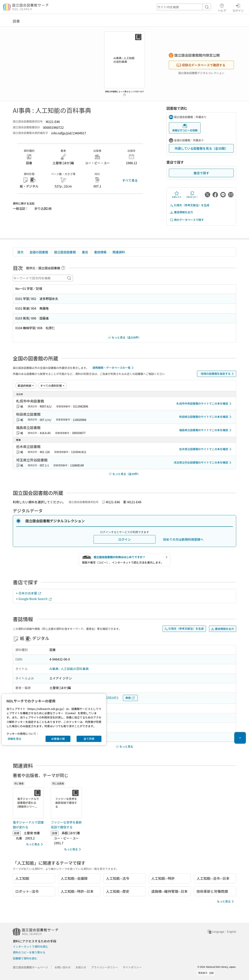Click 収録元データベースで確認する button

[201, 65]
